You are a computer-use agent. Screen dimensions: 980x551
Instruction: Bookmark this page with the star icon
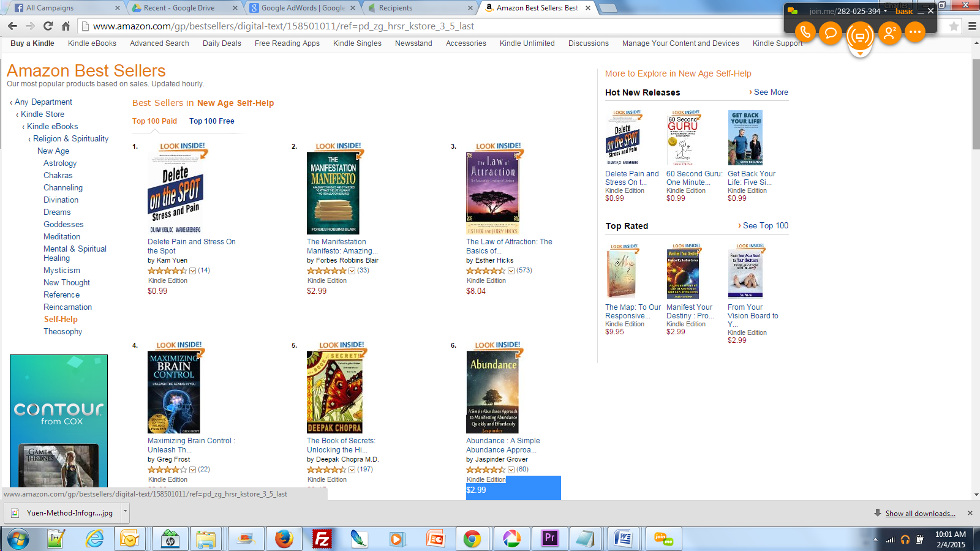(954, 26)
